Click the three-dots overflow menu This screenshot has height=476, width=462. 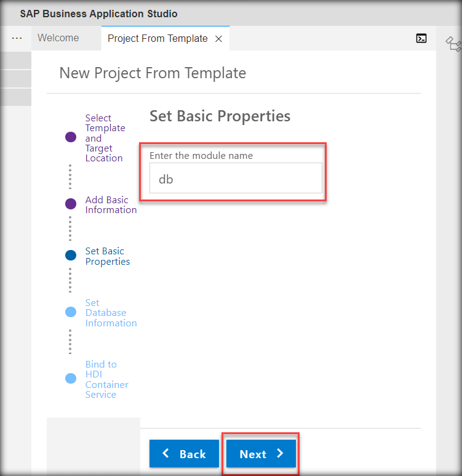coord(17,38)
